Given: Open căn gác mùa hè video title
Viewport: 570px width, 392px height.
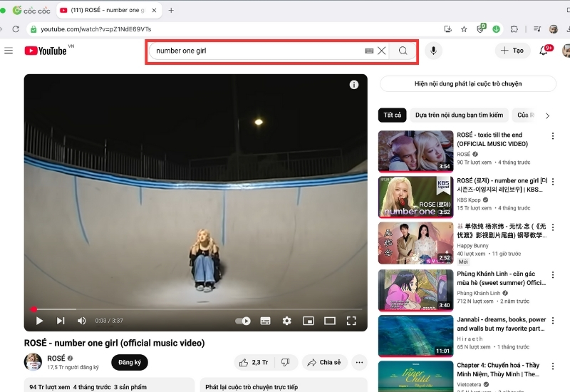Looking at the screenshot, I should pos(502,278).
